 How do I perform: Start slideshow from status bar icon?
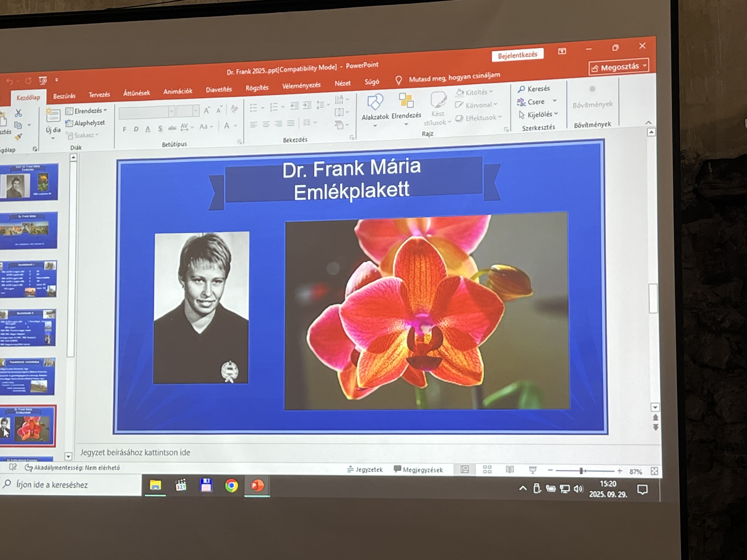click(533, 470)
